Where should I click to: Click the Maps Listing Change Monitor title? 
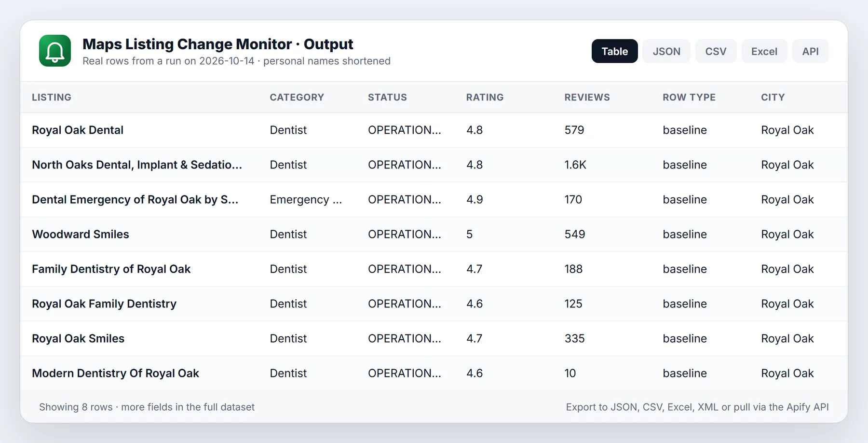(218, 44)
